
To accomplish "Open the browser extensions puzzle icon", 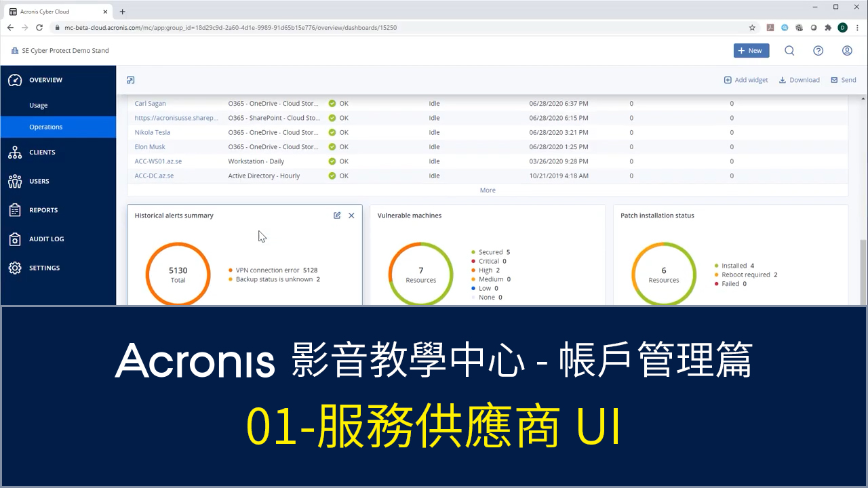I will tap(828, 28).
